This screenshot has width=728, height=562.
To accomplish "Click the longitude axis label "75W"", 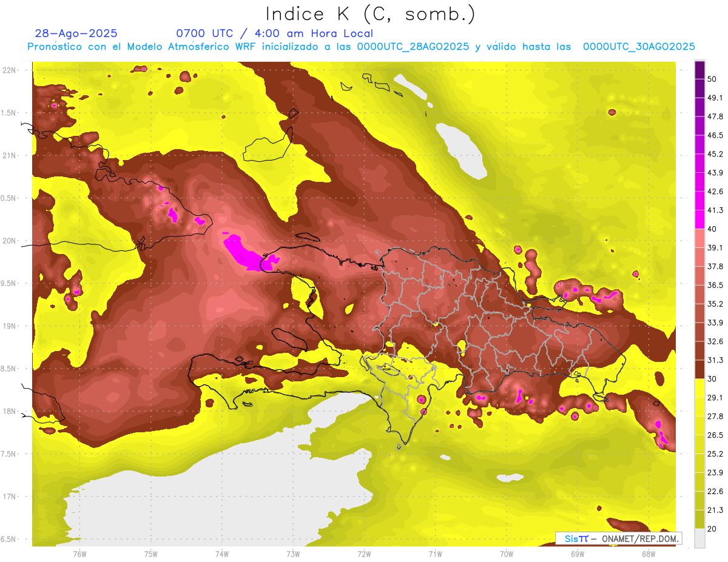I will point(151,554).
